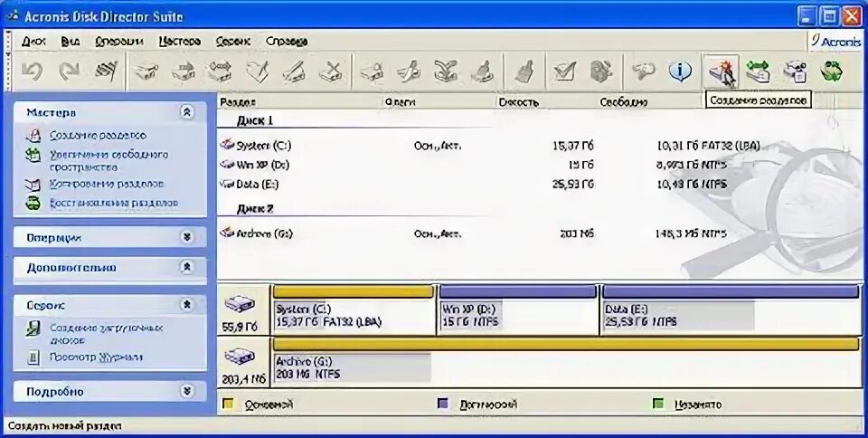
Task: Click the Acronis logo at top right
Action: [835, 42]
